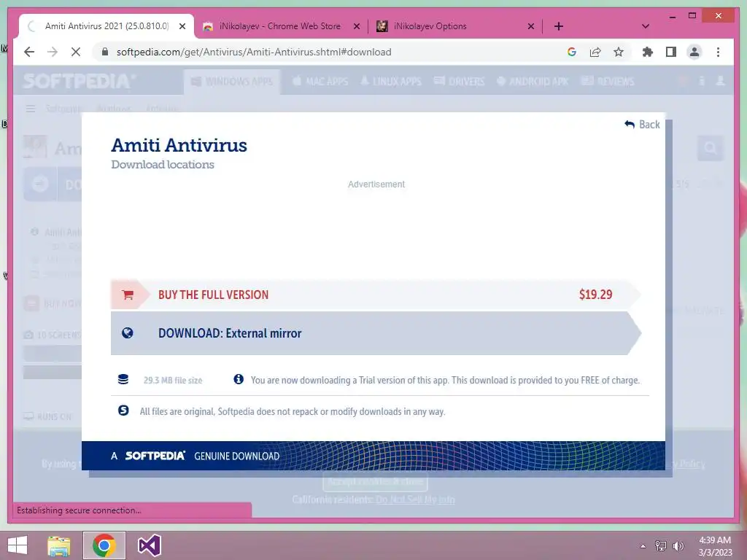Click BUY THE FULL VERSION button
Screen dimensions: 747x560
pos(376,295)
